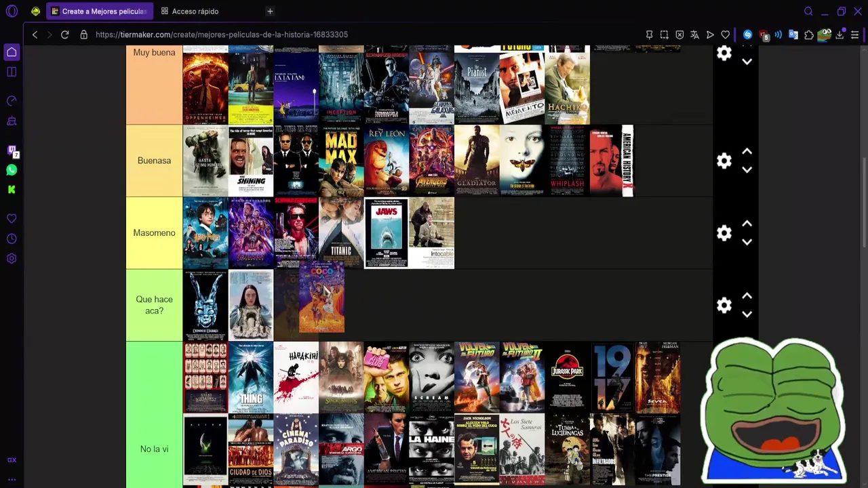
Task: Send page with the arrow icon
Action: [710, 35]
